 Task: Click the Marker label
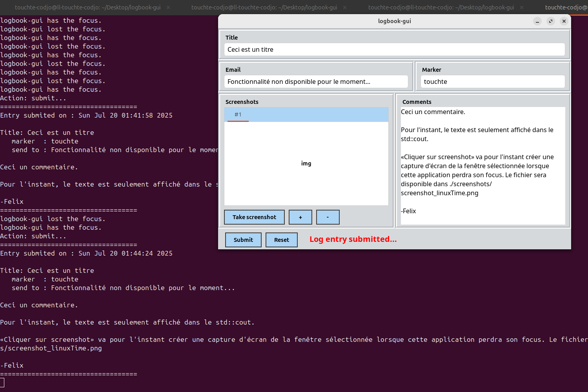431,70
